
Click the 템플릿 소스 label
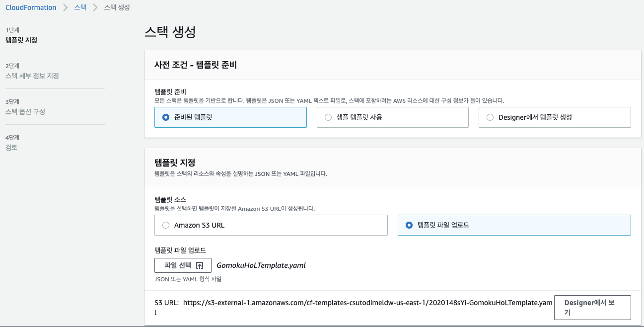[170, 200]
